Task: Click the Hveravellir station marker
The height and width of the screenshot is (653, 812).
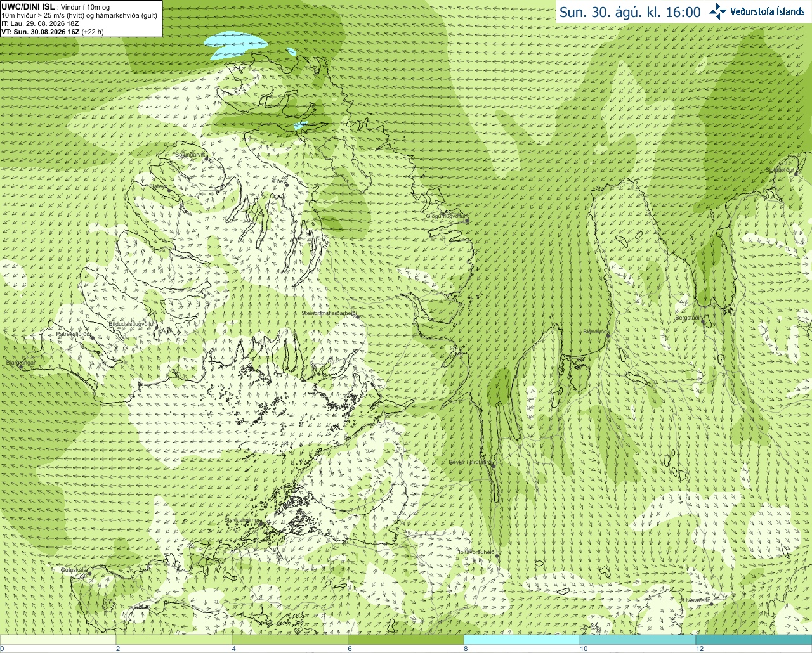Action: (712, 604)
